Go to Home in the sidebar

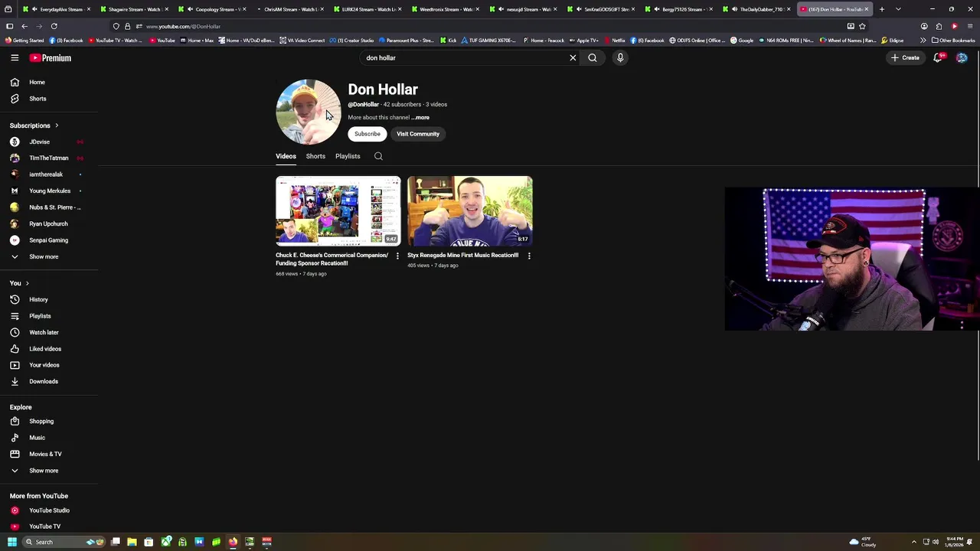49,82
